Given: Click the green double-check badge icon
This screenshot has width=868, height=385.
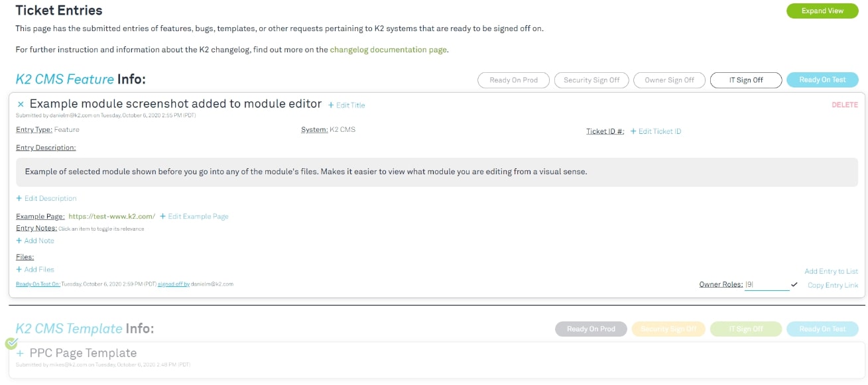Looking at the screenshot, I should 11,343.
